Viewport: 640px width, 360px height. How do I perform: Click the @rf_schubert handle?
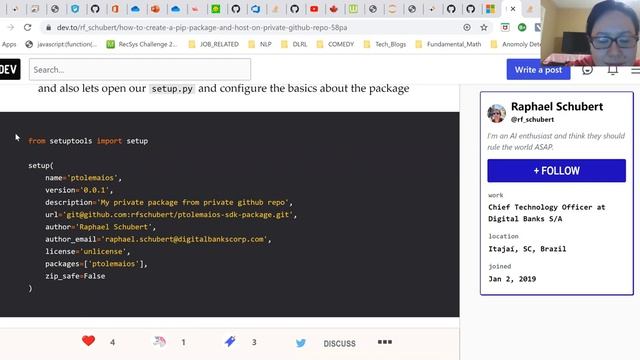(532, 120)
